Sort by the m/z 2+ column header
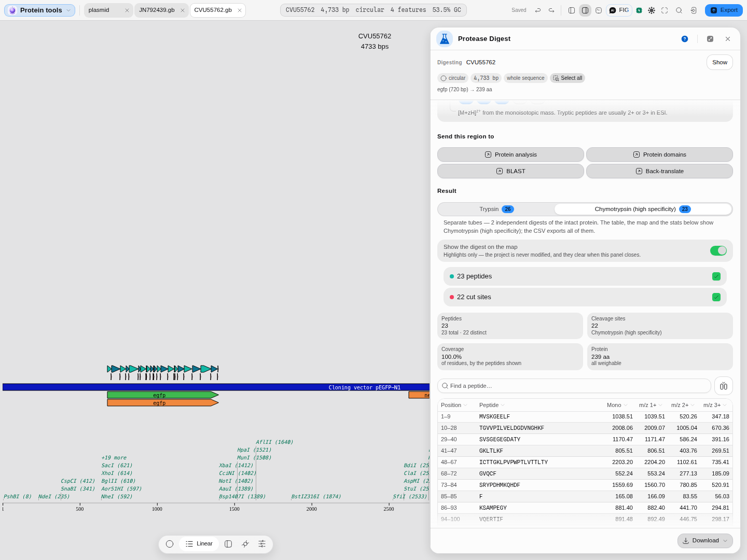Screen dimensions: 747x560 [683, 405]
